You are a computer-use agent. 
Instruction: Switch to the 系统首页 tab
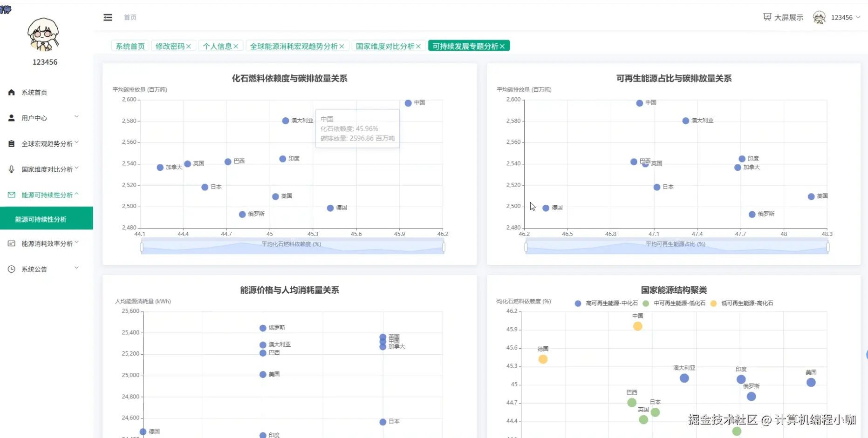[x=129, y=46]
